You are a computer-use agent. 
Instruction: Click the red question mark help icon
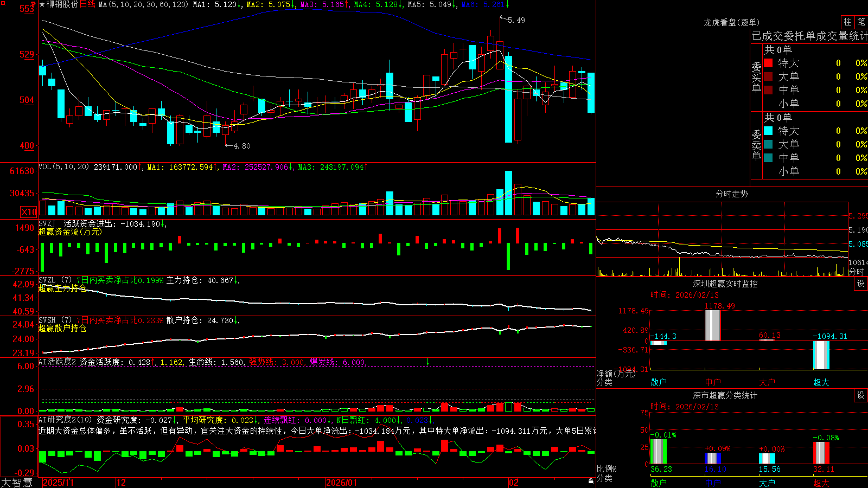coord(34,4)
